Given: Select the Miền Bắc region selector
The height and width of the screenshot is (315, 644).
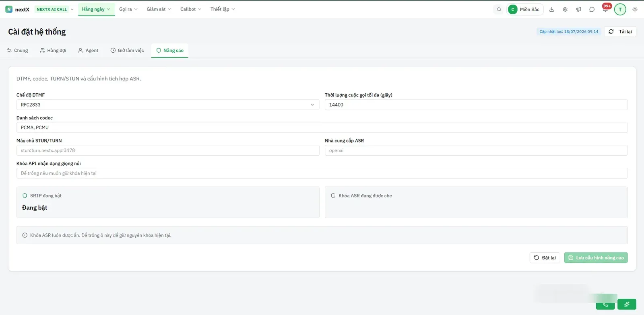Looking at the screenshot, I should [525, 9].
